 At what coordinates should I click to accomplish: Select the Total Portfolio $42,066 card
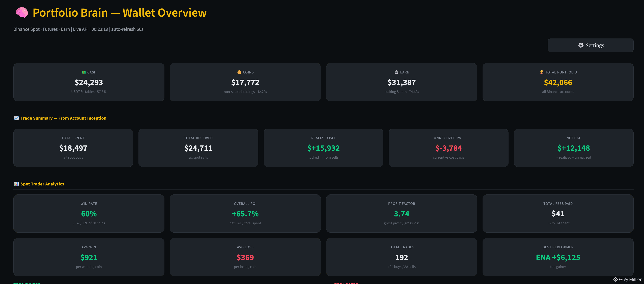click(x=558, y=82)
